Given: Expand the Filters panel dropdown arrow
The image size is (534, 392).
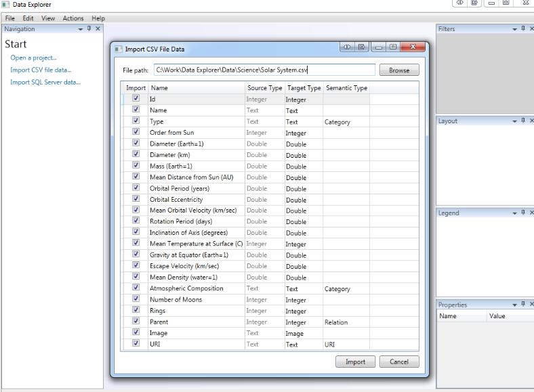Looking at the screenshot, I should pos(514,28).
